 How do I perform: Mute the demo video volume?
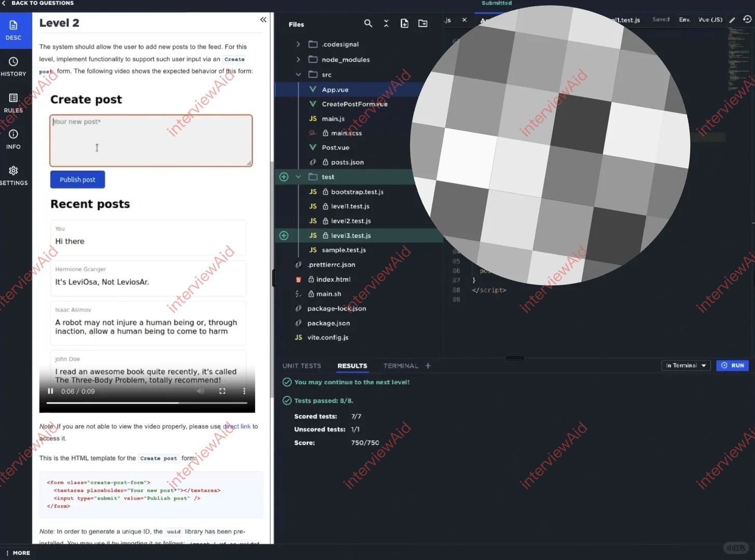point(200,391)
